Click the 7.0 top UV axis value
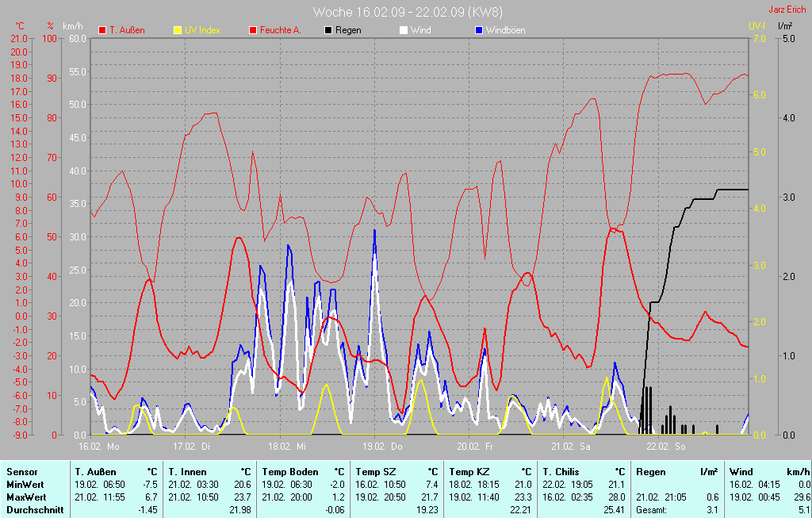The width and height of the screenshot is (812, 518). pyautogui.click(x=759, y=39)
